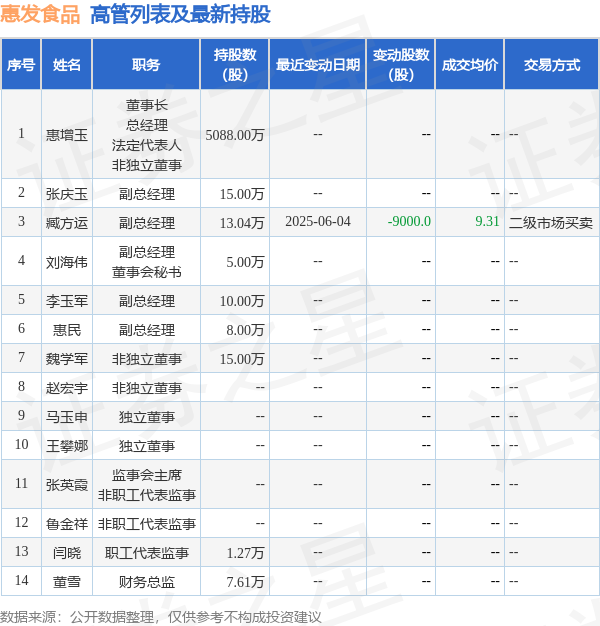Click the name 王攀娜
Image resolution: width=600 pixels, height=626 pixels.
click(67, 446)
